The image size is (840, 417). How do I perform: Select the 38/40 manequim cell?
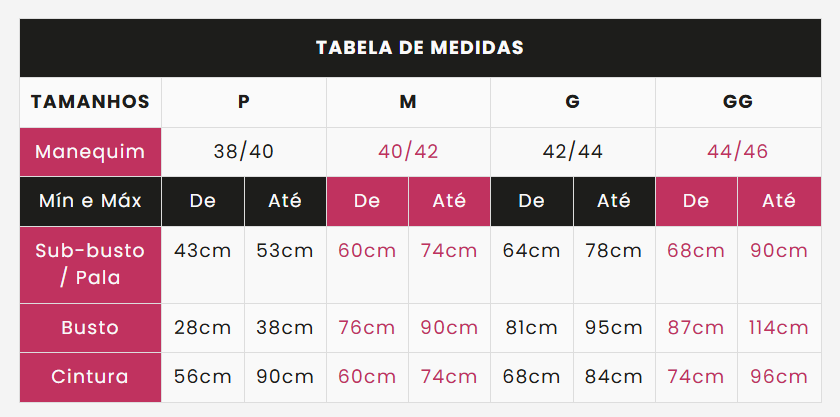point(244,152)
